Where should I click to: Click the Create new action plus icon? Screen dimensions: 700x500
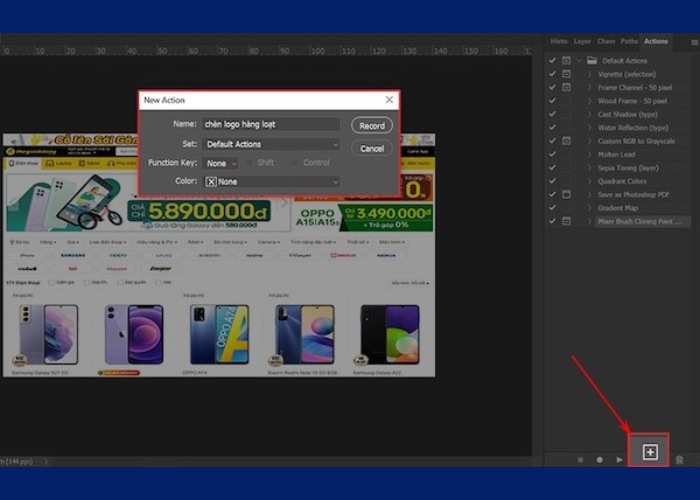[x=649, y=453]
